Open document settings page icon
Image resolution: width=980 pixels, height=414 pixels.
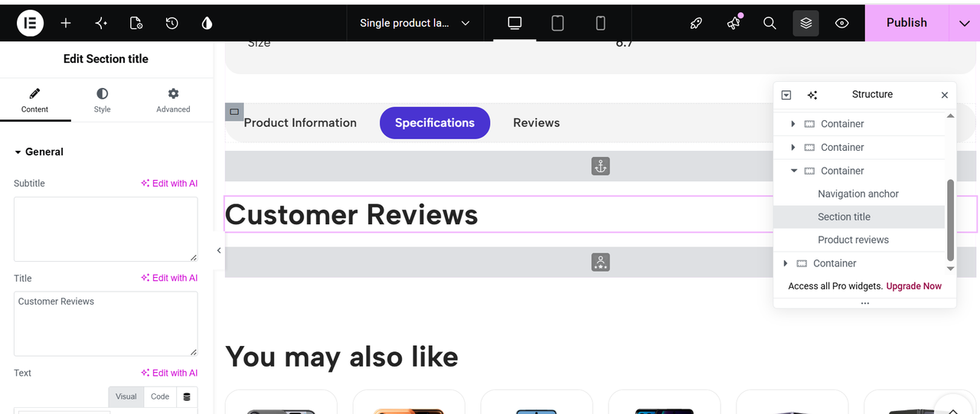(x=136, y=23)
